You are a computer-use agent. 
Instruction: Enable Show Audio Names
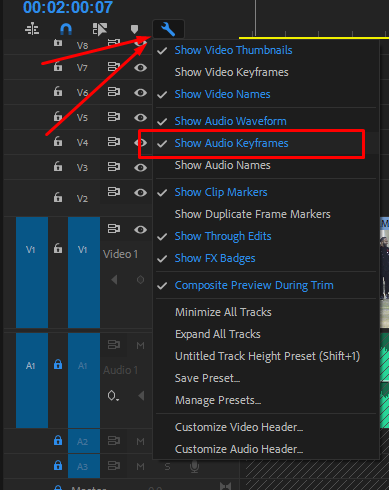tap(266, 165)
